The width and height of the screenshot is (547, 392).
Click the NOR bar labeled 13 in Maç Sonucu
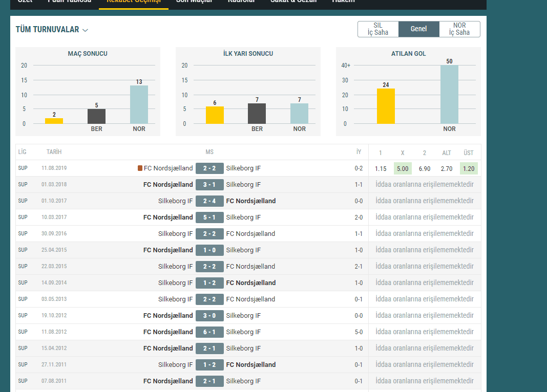click(x=139, y=104)
